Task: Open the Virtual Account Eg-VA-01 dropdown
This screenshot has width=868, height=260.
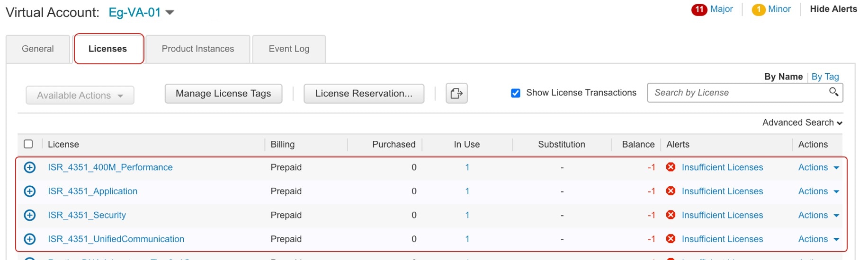Action: click(x=141, y=12)
